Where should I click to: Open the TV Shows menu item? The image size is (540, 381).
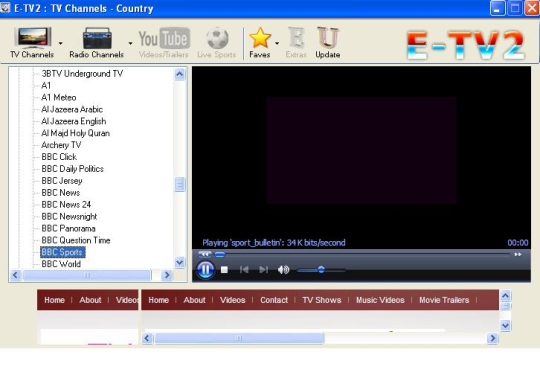coord(322,300)
